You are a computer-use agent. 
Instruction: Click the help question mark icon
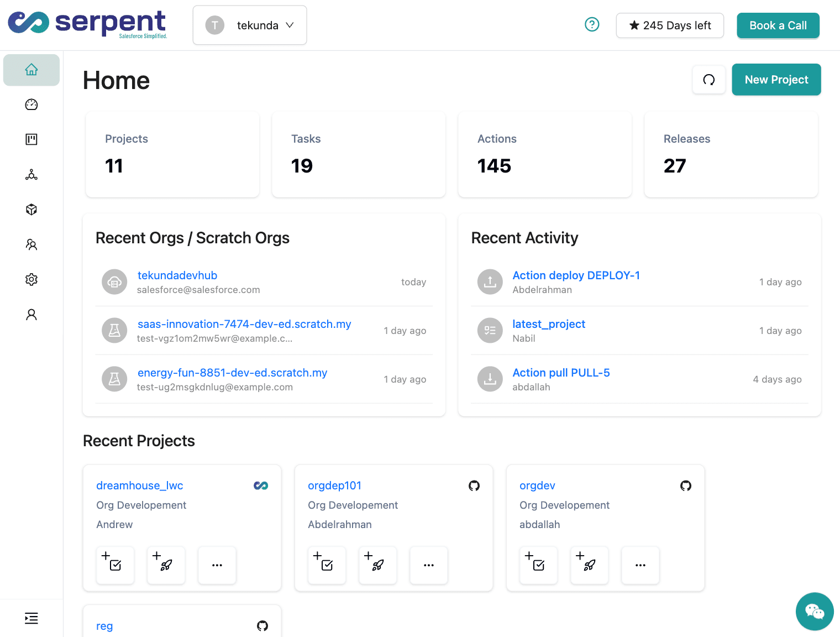(592, 25)
